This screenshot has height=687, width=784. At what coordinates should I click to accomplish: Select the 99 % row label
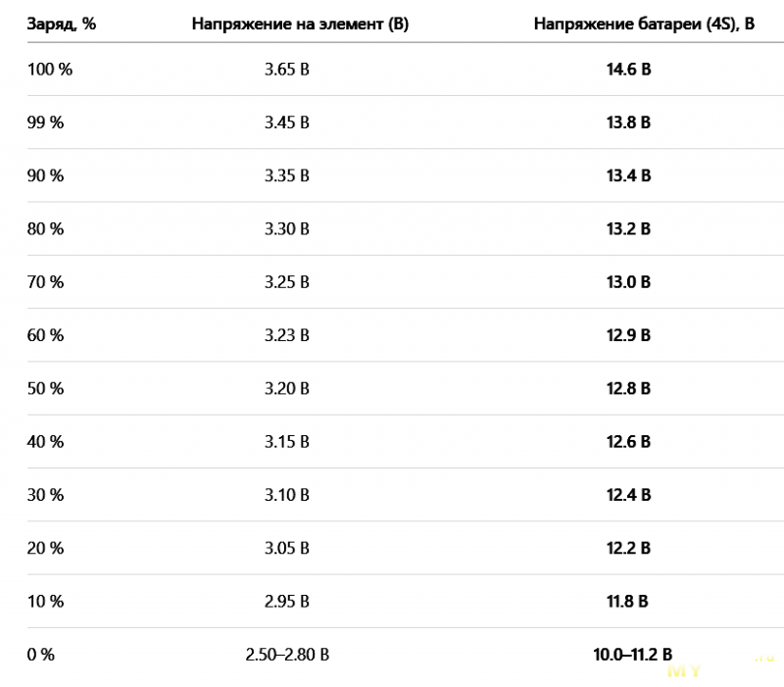(x=46, y=123)
